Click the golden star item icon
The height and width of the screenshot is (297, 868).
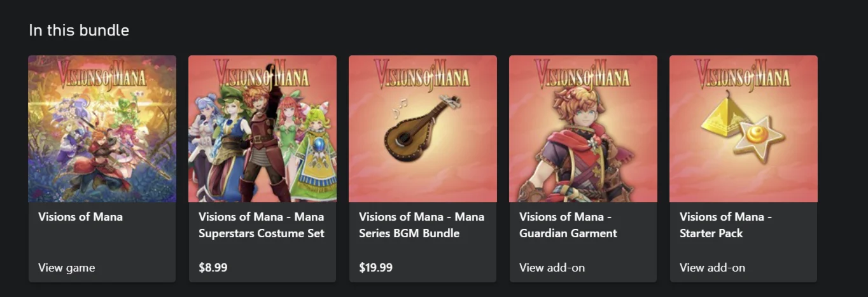tap(759, 138)
